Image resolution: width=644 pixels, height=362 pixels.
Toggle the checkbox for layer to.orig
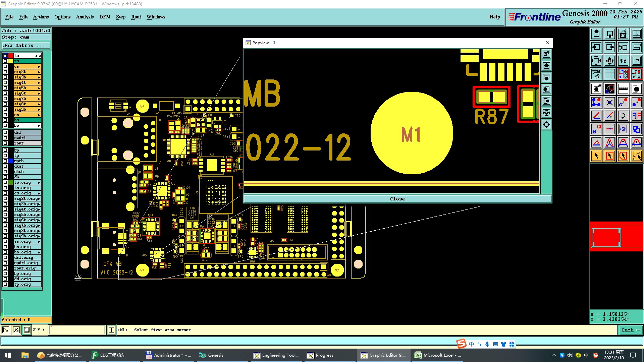(5, 182)
